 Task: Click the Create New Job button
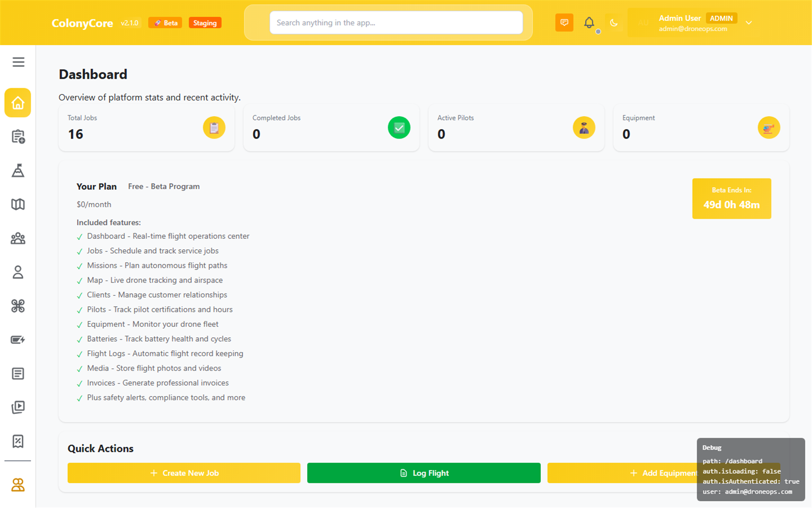(184, 473)
